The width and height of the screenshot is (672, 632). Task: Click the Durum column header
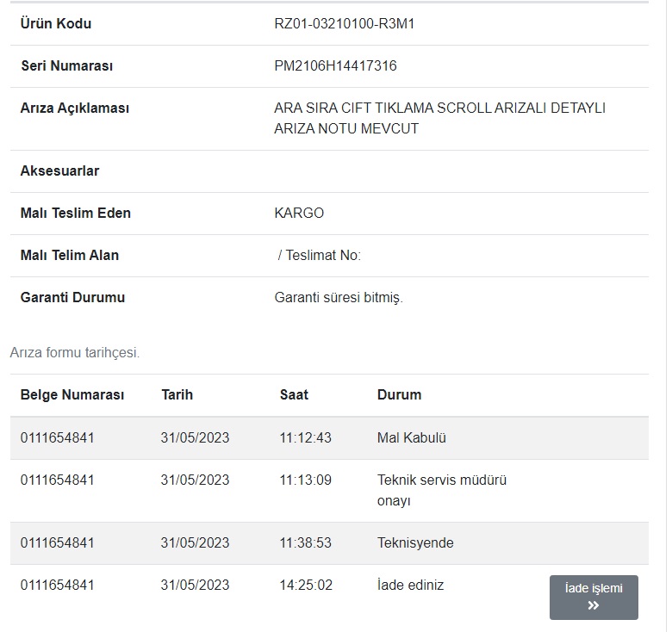399,394
